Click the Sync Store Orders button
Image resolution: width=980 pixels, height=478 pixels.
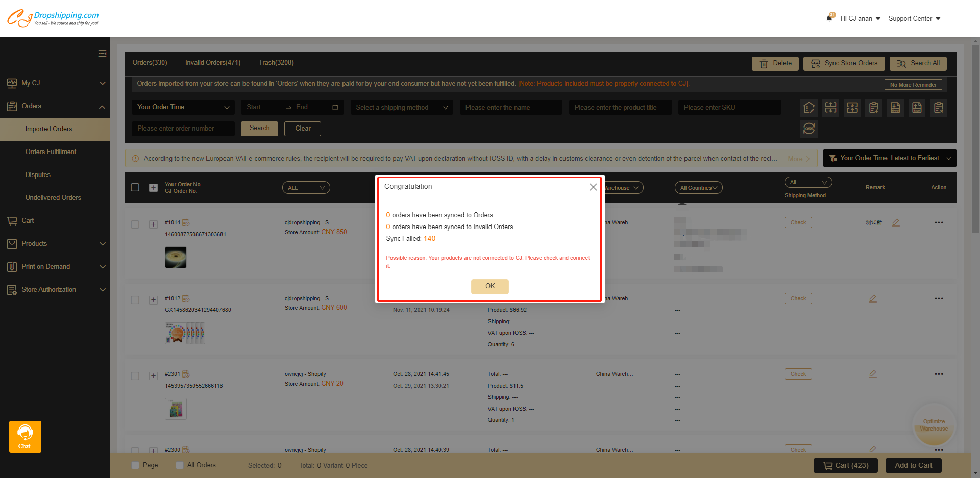[844, 63]
